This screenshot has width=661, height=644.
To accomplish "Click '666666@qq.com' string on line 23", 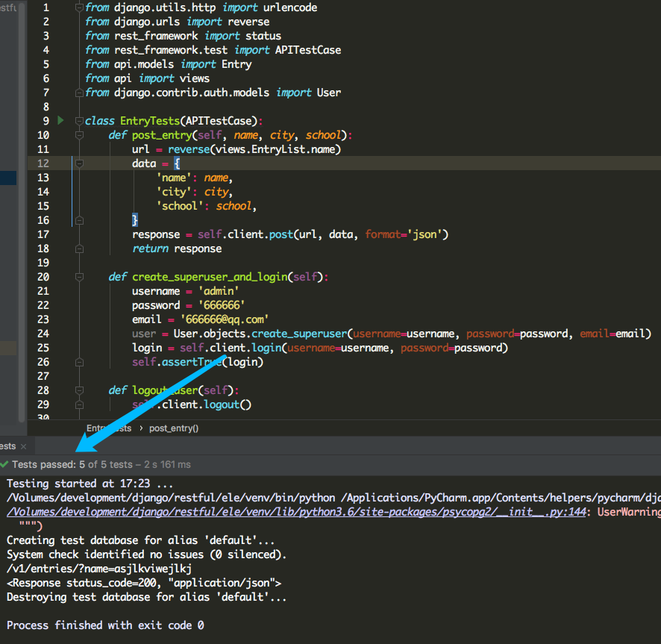I will (x=225, y=319).
